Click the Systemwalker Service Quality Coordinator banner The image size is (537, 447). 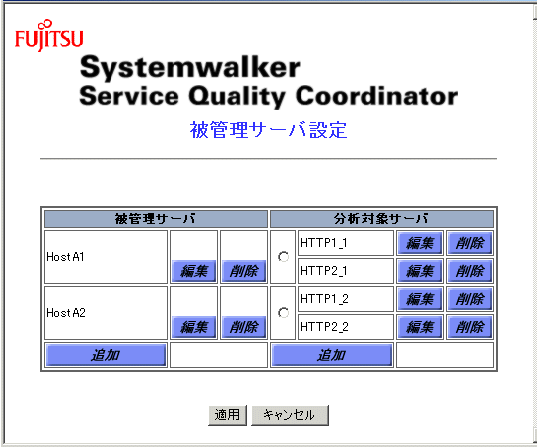click(268, 82)
